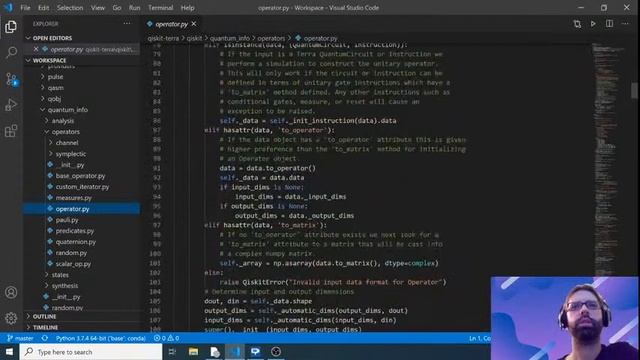The height and width of the screenshot is (360, 640).
Task: Open the Source Control view
Action: pyautogui.click(x=11, y=79)
